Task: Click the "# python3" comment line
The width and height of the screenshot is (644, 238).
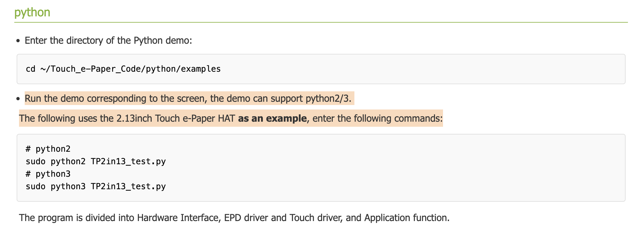Action: [48, 174]
